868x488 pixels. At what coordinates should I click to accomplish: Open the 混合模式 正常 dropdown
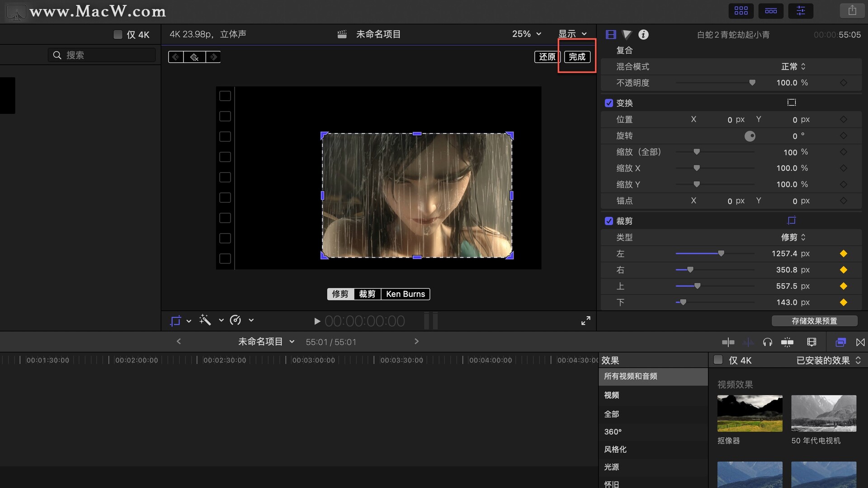(x=793, y=66)
